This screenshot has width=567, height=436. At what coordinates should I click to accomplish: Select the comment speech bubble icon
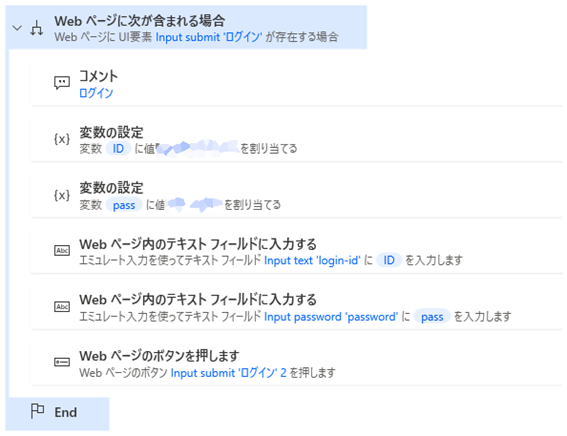pos(62,83)
